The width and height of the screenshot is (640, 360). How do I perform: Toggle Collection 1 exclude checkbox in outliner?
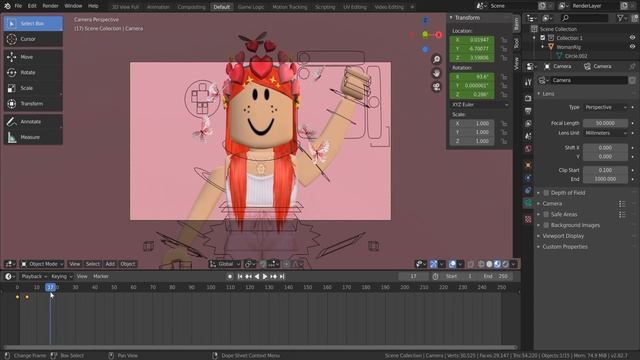point(542,38)
